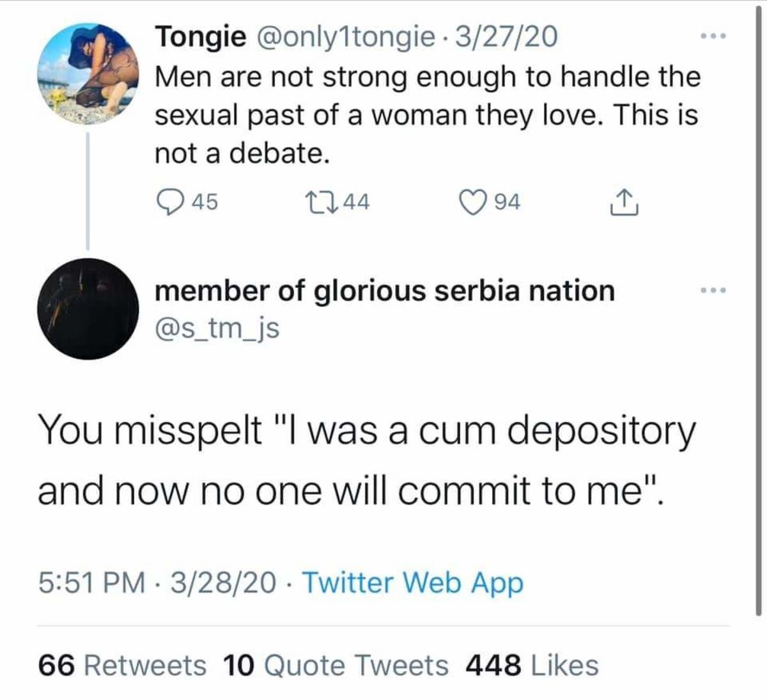Click the 5:51 PM timestamp
Image resolution: width=767 pixels, height=700 pixels.
(x=91, y=582)
